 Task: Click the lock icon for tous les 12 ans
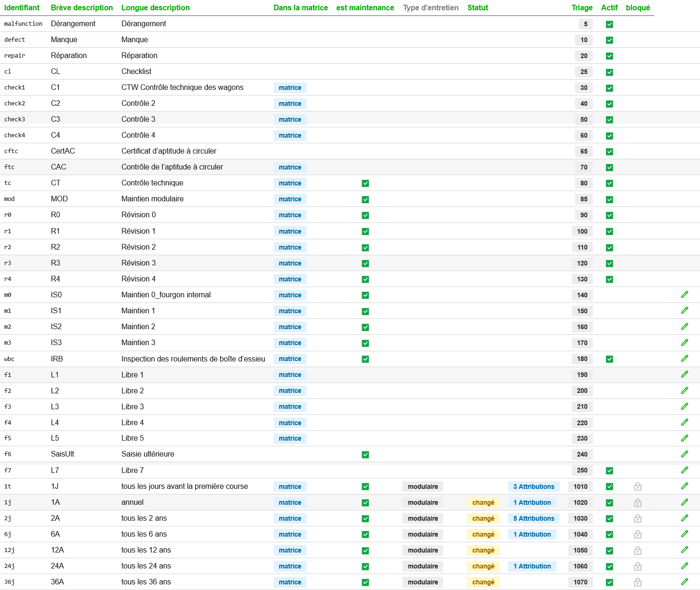tap(637, 550)
